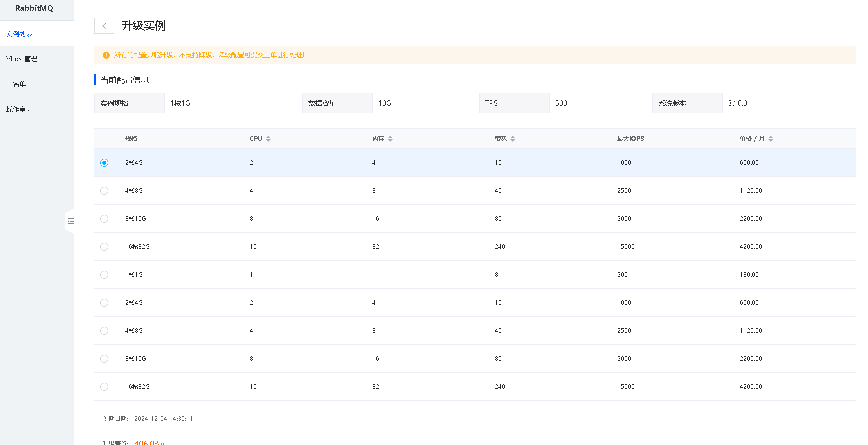This screenshot has height=445, width=868.
Task: Open 实例列表 in the sidebar
Action: click(x=20, y=34)
